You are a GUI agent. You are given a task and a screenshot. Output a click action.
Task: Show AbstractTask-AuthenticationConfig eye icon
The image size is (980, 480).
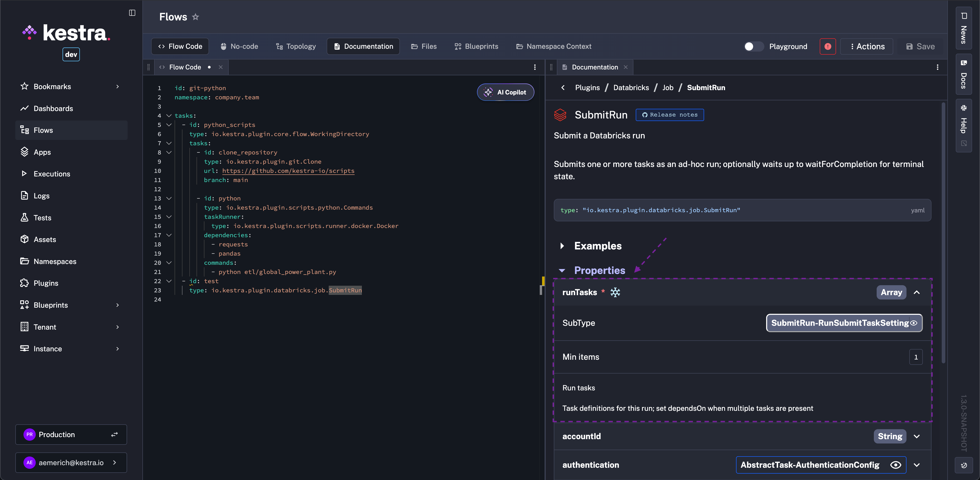(x=896, y=465)
